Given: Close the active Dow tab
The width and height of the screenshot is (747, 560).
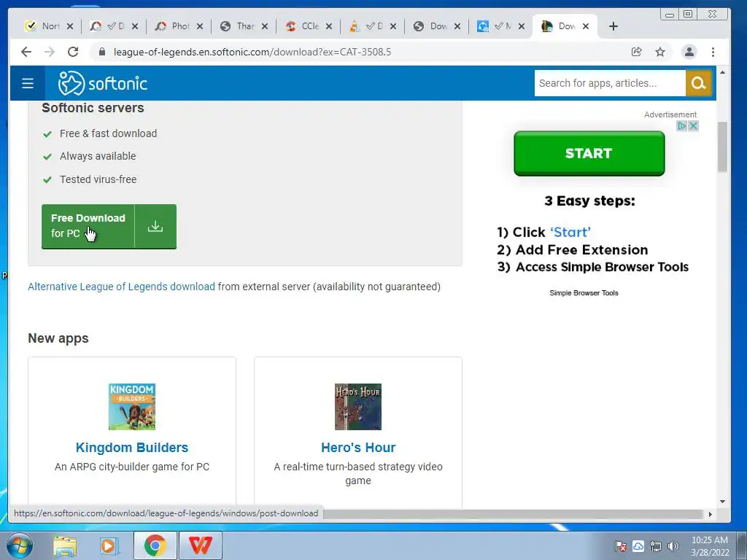Looking at the screenshot, I should [586, 26].
